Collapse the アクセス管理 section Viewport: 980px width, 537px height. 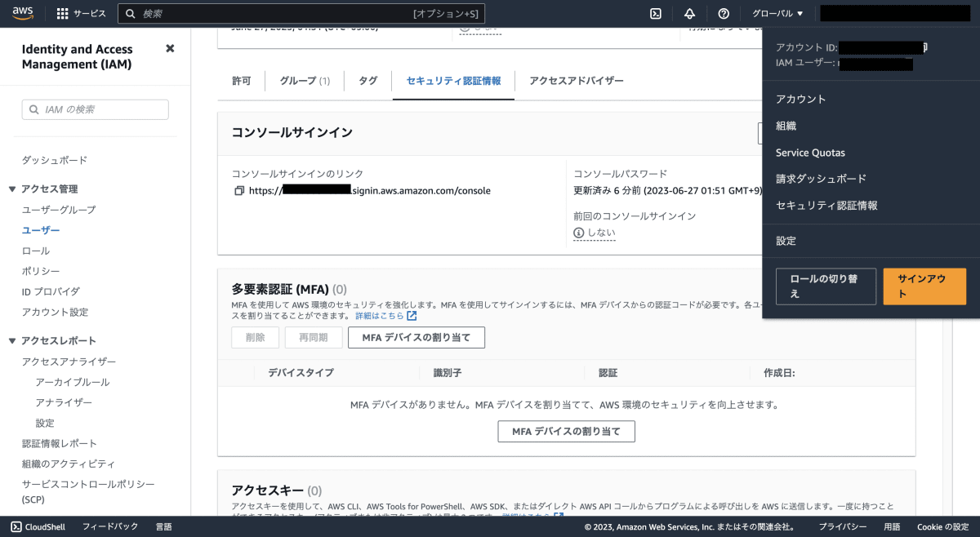pyautogui.click(x=12, y=189)
